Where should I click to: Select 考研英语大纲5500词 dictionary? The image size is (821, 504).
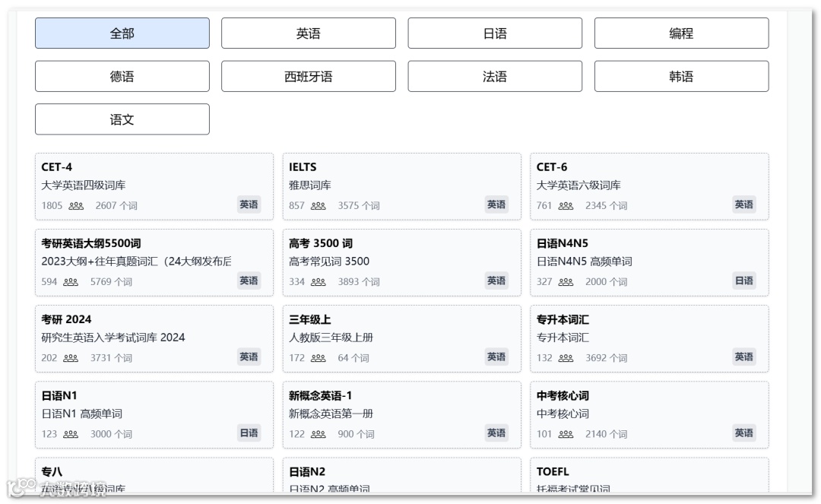(x=154, y=262)
